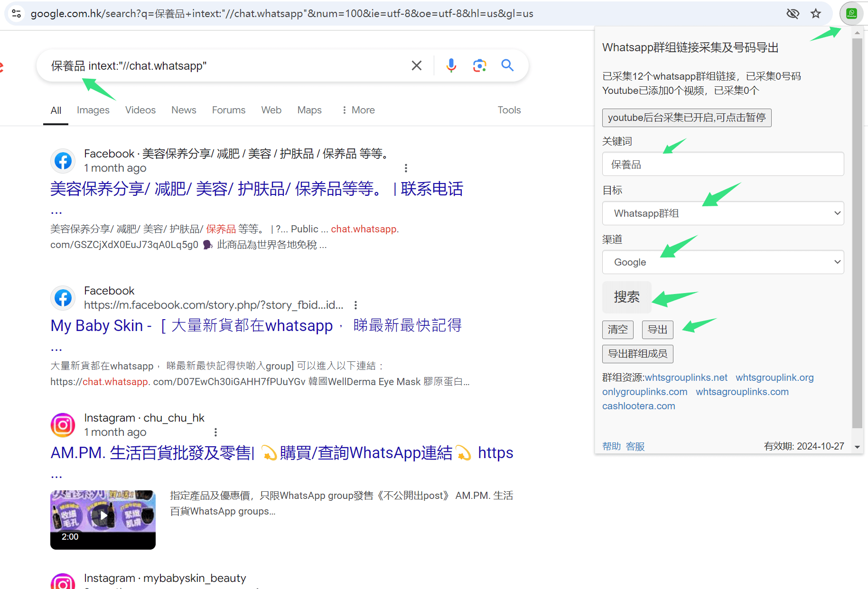Image resolution: width=868 pixels, height=589 pixels.
Task: Click the popup panel's vertical scrollbar
Action: coord(857,233)
